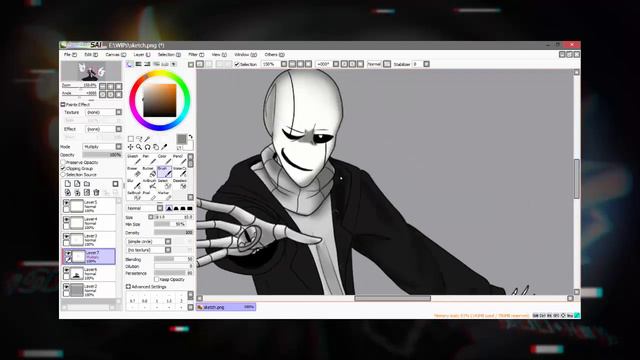
Task: Hide Layer 2 visibility eye
Action: point(67,287)
